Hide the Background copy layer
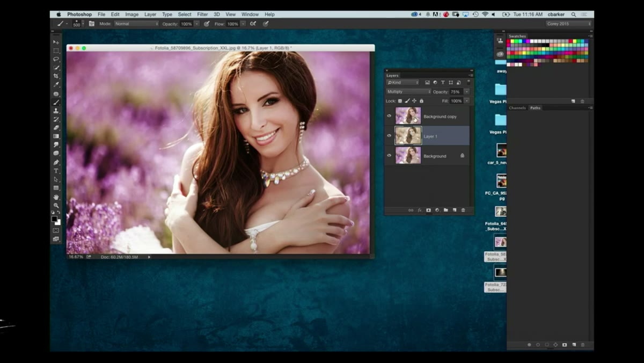Screen dimensions: 644x363 pyautogui.click(x=389, y=116)
